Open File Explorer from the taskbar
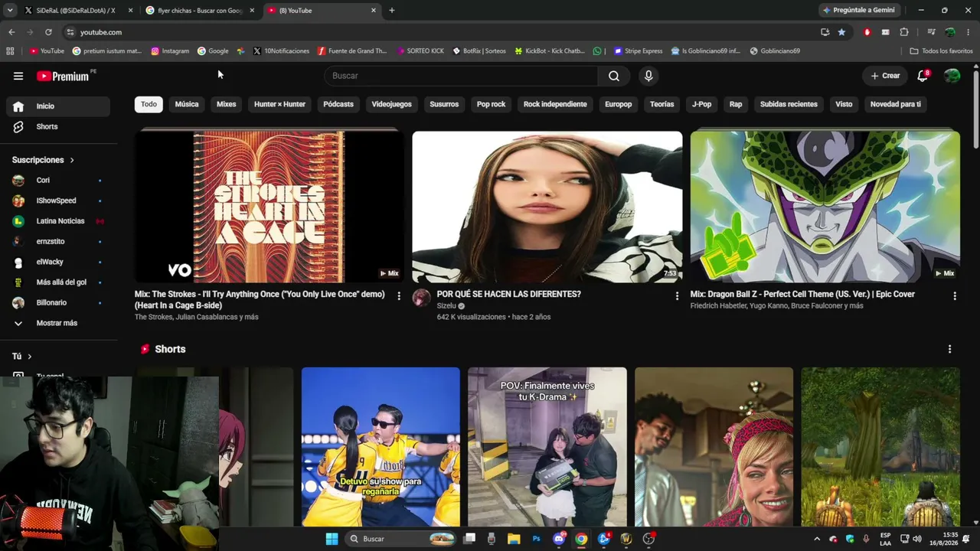Viewport: 980px width, 551px height. point(514,539)
